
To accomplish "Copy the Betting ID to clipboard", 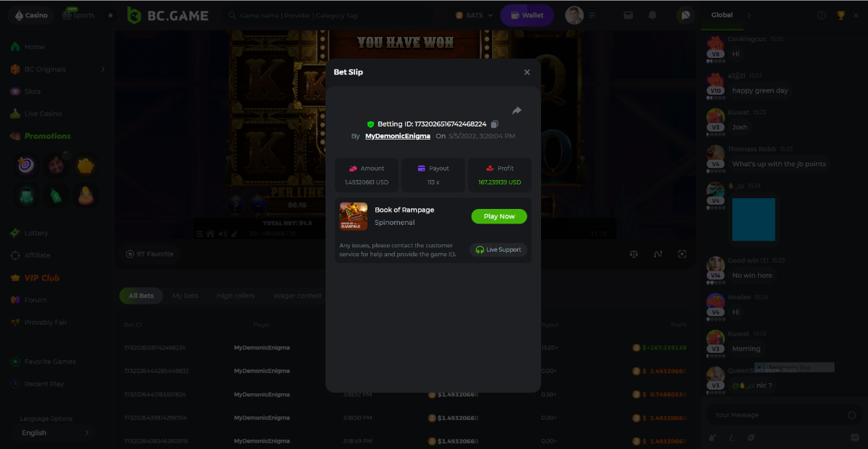I will pyautogui.click(x=495, y=124).
